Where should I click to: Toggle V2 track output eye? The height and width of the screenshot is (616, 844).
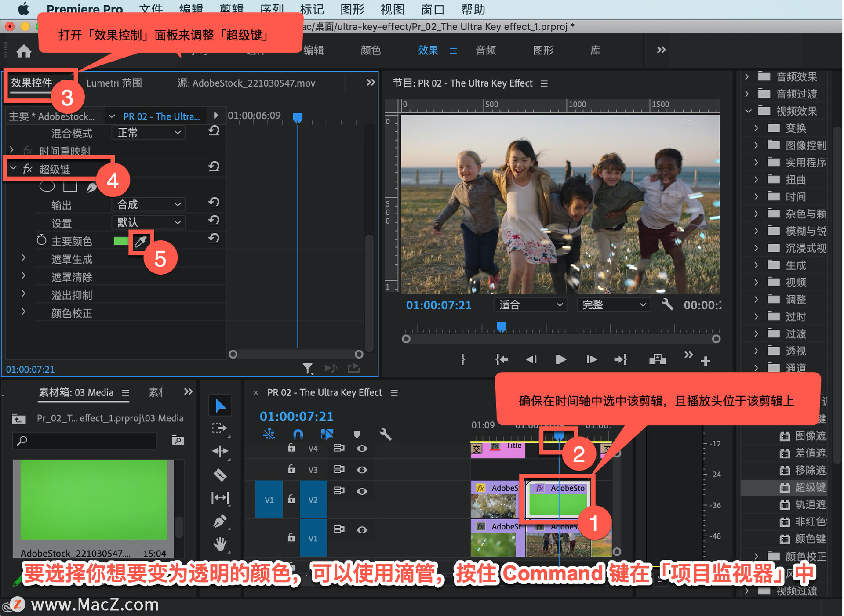click(x=362, y=491)
